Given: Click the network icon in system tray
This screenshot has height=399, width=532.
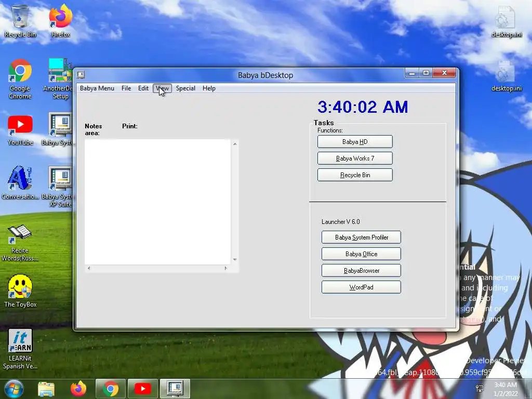Looking at the screenshot, I should [480, 389].
